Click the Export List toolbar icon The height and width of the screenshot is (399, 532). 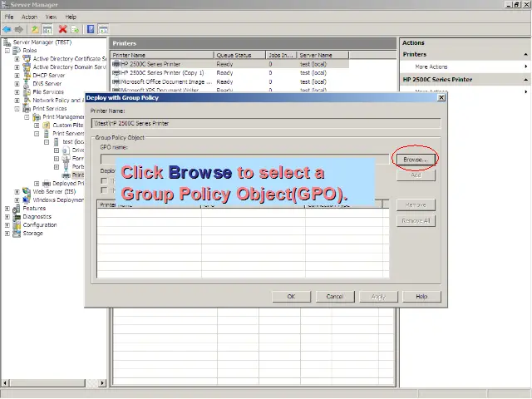point(75,30)
